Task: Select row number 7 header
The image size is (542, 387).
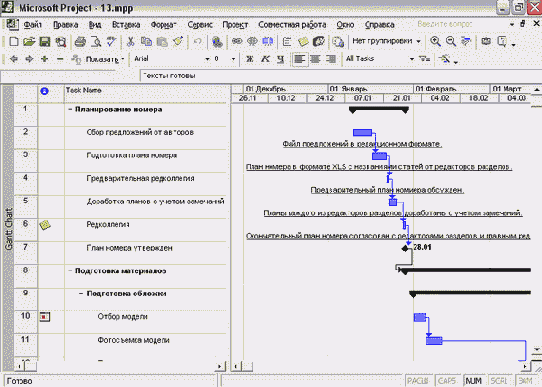Action: tap(26, 253)
